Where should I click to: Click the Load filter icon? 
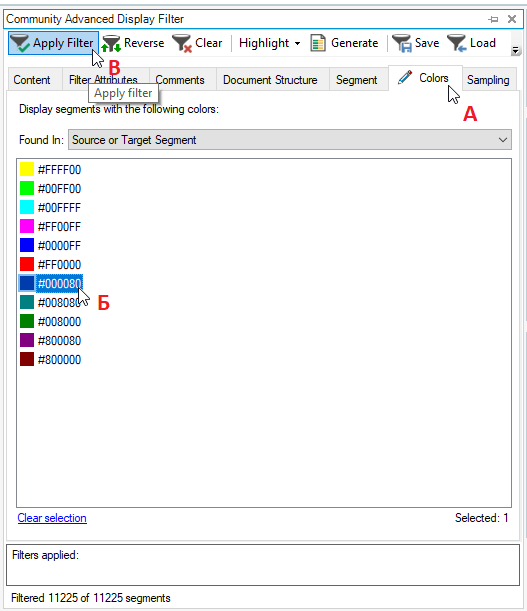pyautogui.click(x=457, y=43)
